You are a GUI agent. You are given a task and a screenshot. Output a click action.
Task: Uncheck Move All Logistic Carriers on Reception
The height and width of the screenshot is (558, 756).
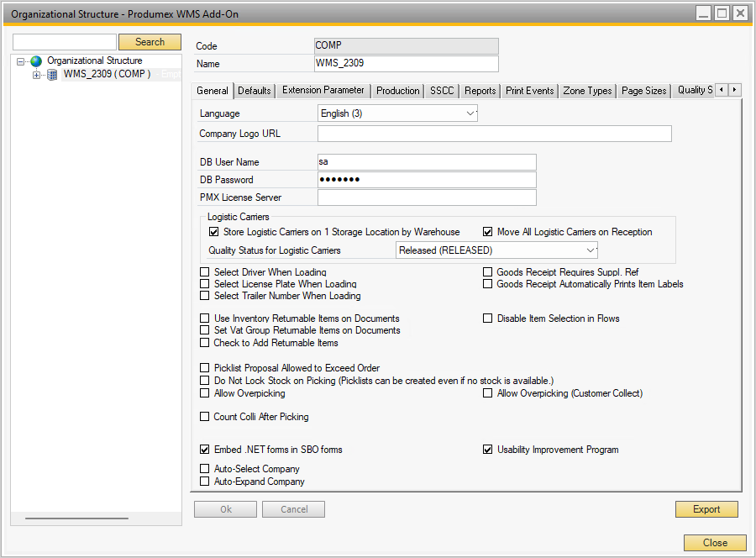pyautogui.click(x=489, y=232)
